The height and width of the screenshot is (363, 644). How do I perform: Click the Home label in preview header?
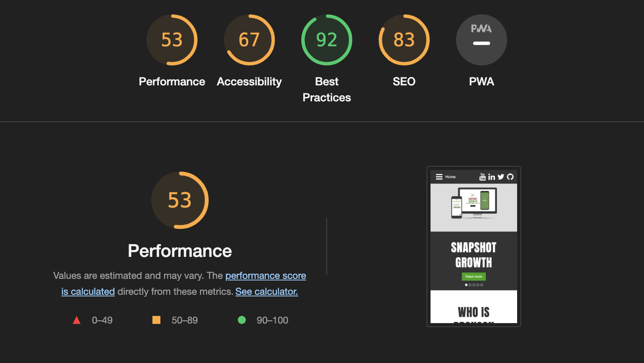pos(450,177)
